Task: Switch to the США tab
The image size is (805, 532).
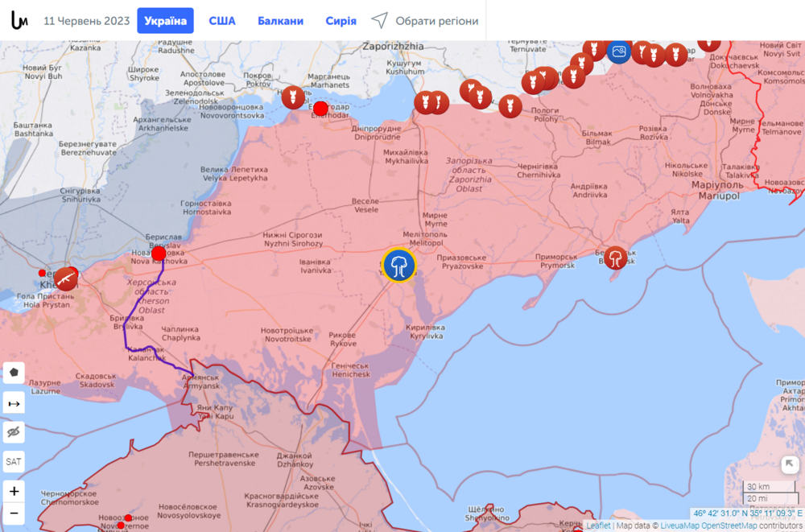Action: point(222,20)
